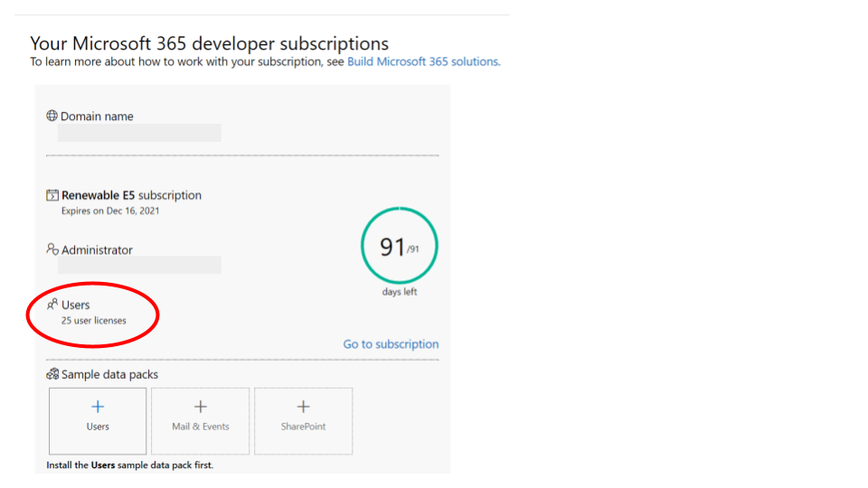868x488 pixels.
Task: Click the redacted Administrator name field
Action: pos(139,265)
